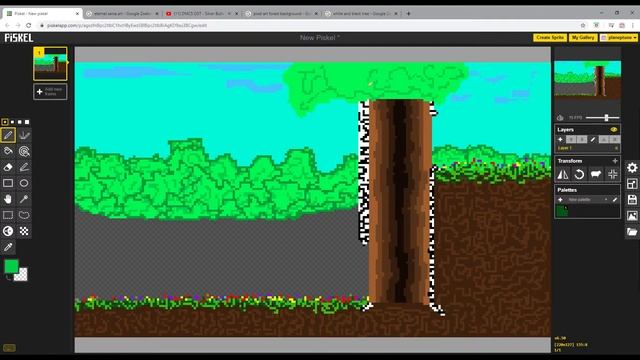Choose the second pen size

pos(12,122)
